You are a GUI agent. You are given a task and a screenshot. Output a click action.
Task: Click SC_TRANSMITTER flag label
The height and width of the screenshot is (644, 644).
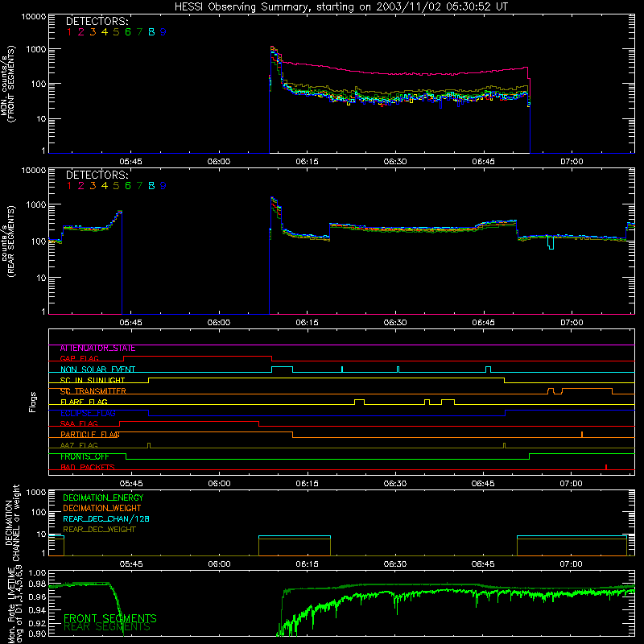pyautogui.click(x=93, y=391)
